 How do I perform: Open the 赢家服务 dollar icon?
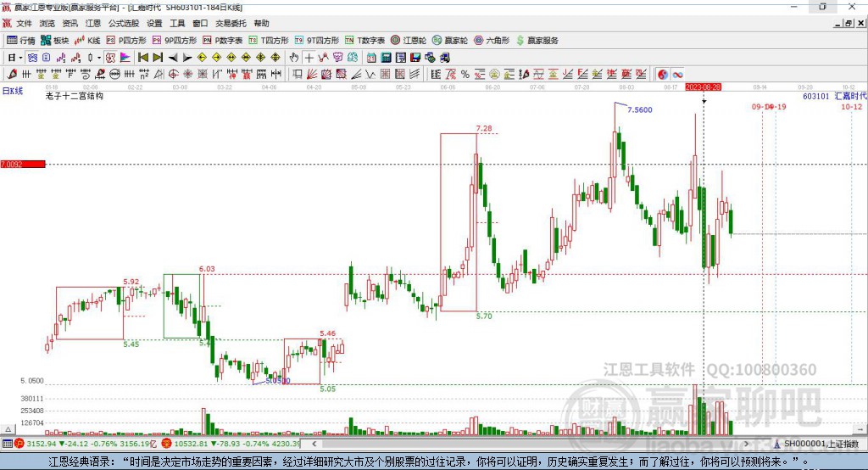(537, 41)
